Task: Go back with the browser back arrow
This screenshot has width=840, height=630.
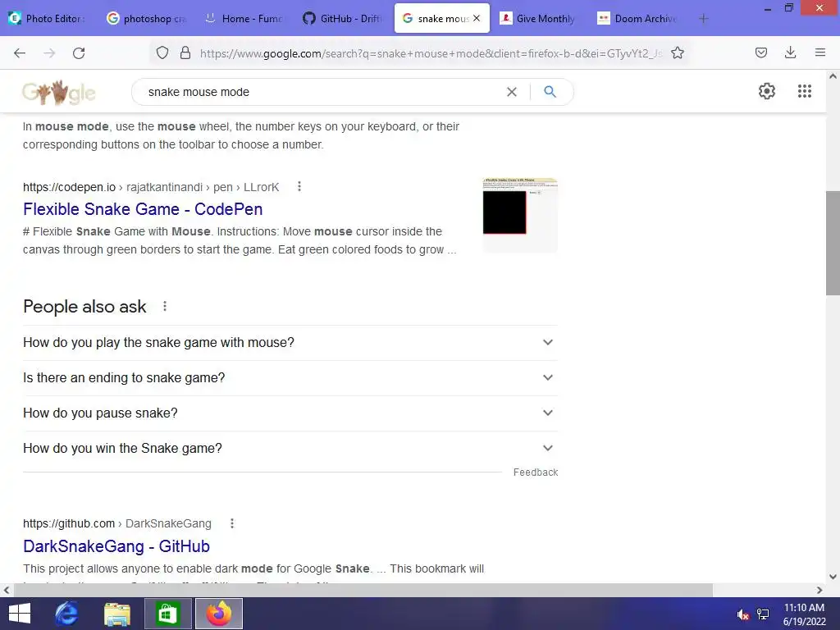Action: pos(20,53)
